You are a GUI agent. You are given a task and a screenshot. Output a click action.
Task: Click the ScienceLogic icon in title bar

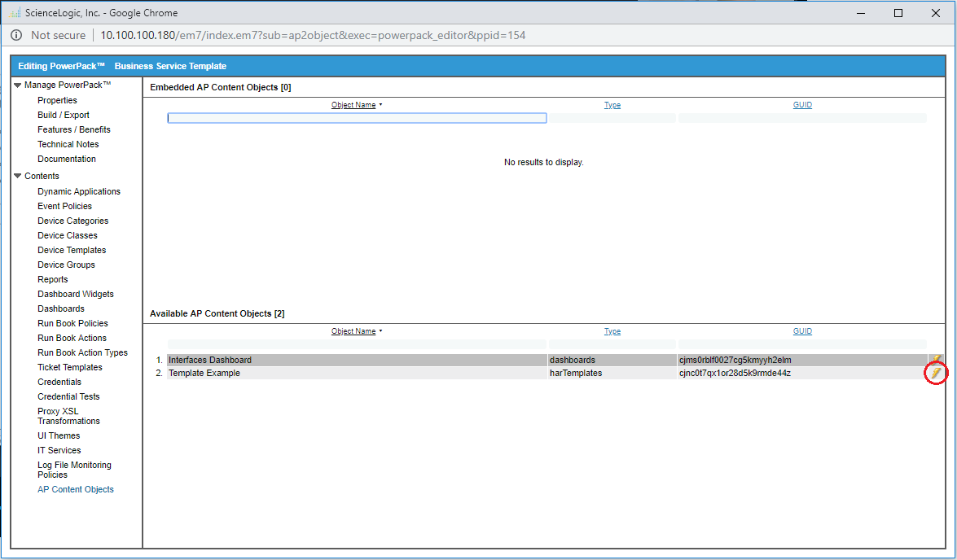15,13
